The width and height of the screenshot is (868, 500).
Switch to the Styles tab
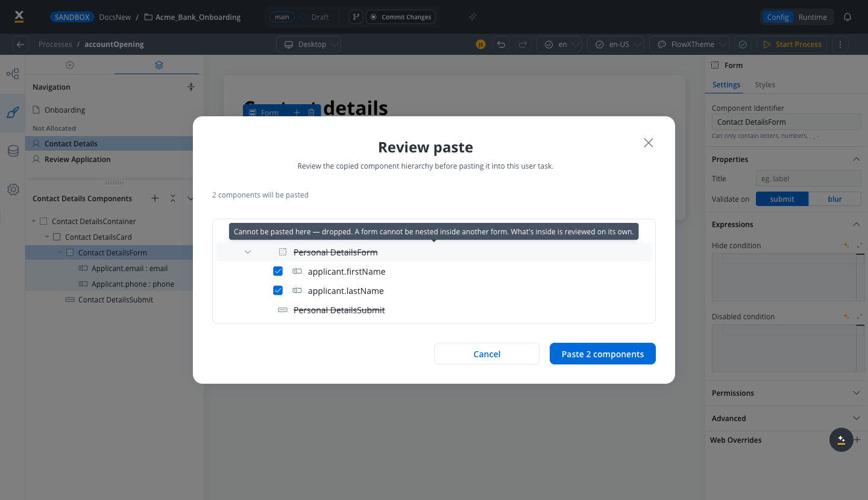(765, 85)
